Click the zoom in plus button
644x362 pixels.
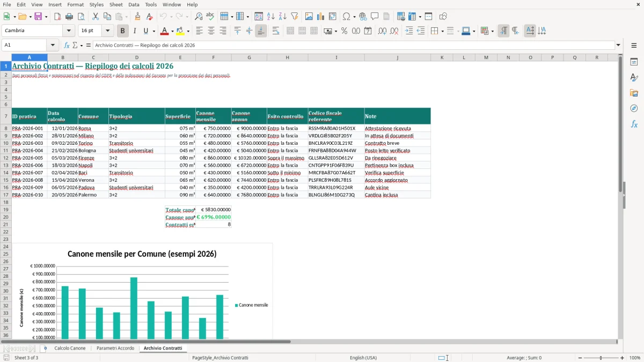point(623,358)
